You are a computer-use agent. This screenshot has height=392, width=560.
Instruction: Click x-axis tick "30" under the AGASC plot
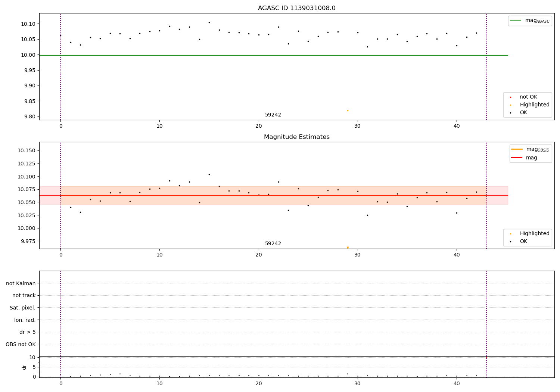pos(358,126)
